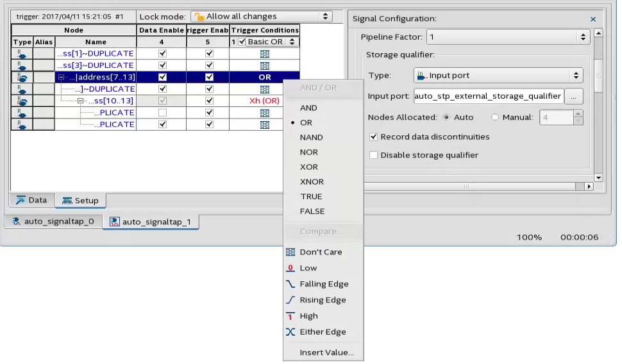Viewport: 622px width, 364px height.
Task: Select Low trigger condition
Action: coord(308,268)
